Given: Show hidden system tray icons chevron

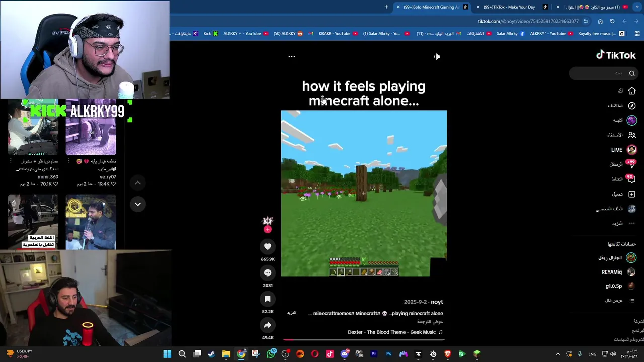Looking at the screenshot, I should point(558,354).
